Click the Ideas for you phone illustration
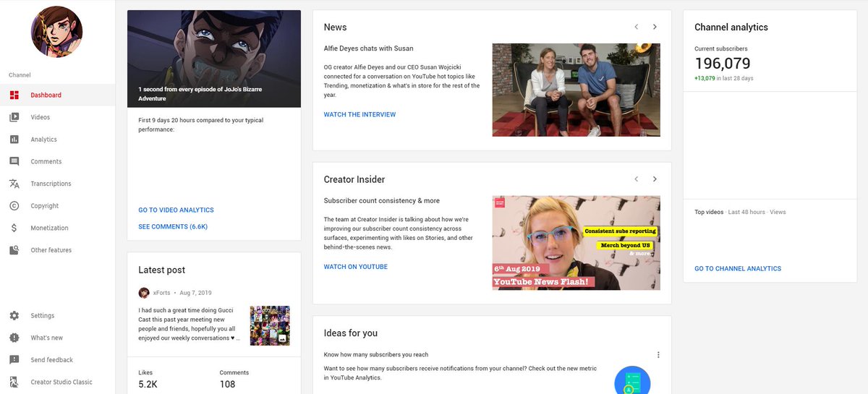 pyautogui.click(x=631, y=381)
